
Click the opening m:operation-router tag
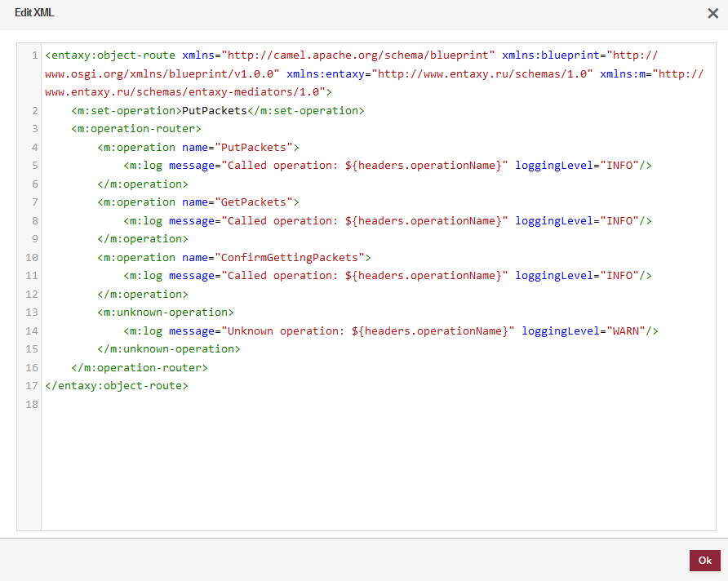pos(136,129)
